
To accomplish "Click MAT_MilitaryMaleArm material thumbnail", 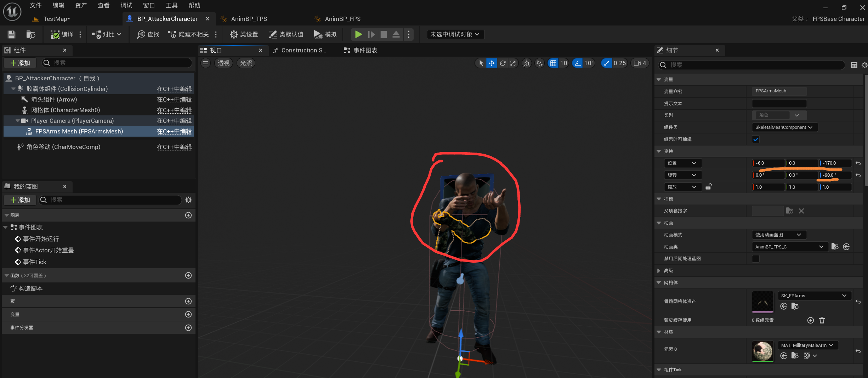I will [x=762, y=351].
